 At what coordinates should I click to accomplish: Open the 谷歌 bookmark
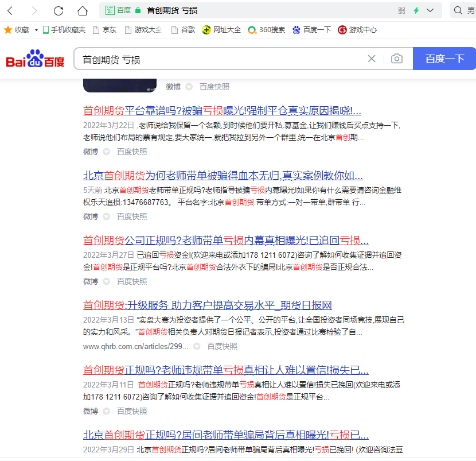183,30
